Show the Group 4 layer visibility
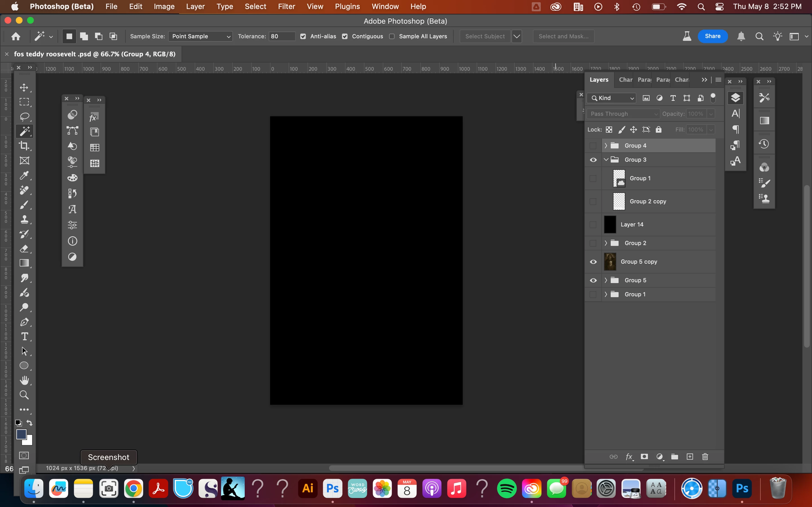Screen dimensions: 812x507 coord(593,146)
